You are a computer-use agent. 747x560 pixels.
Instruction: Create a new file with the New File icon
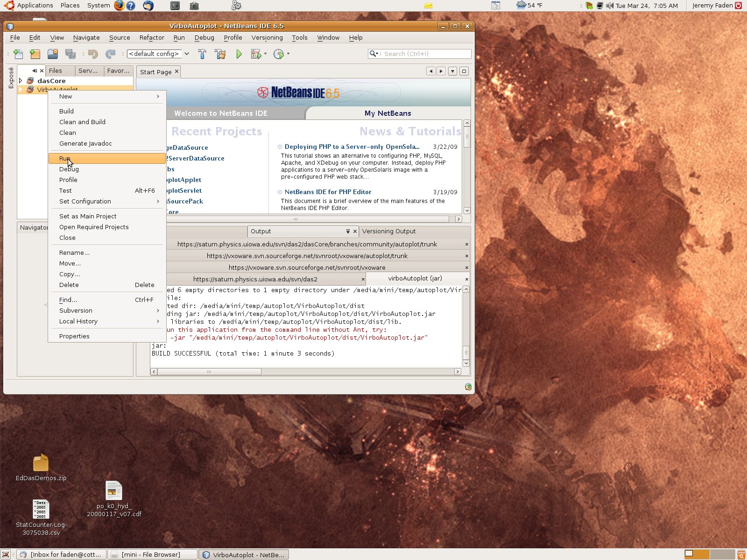click(x=18, y=54)
